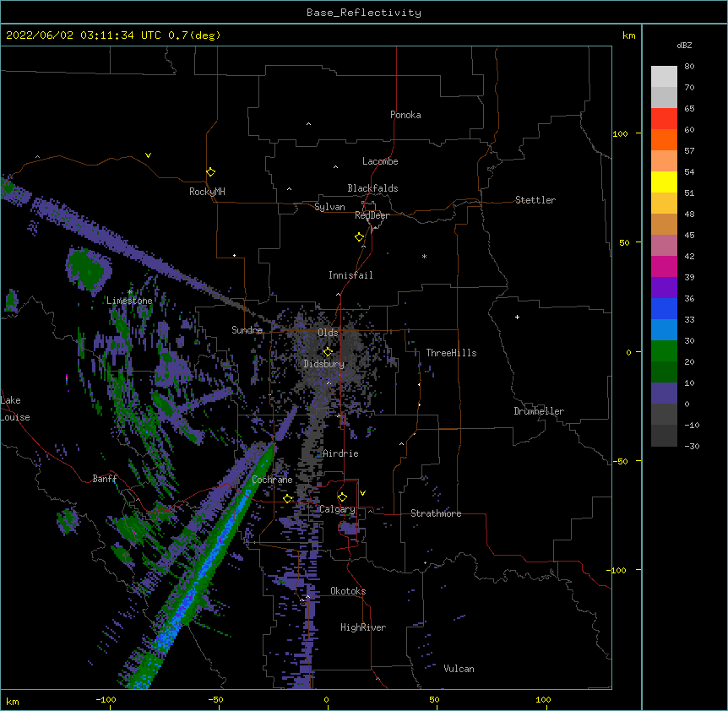Click the Vulcan town label
Screen dimensions: 728x711
[459, 669]
